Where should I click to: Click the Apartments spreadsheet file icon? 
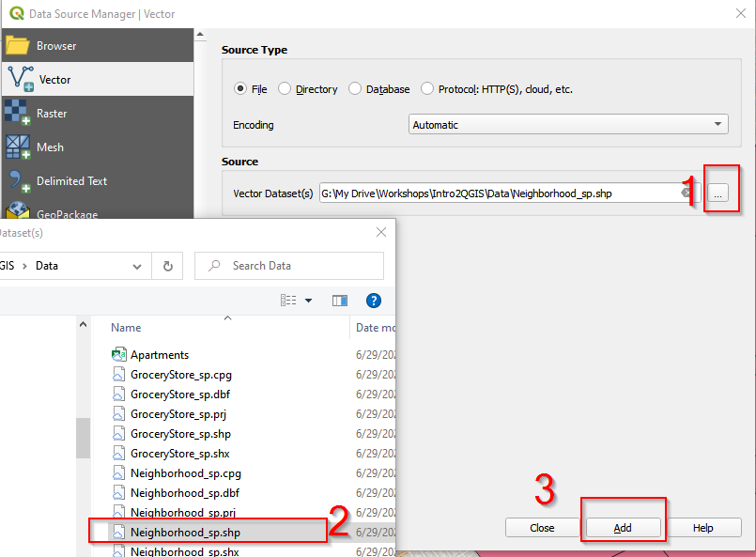click(x=119, y=354)
